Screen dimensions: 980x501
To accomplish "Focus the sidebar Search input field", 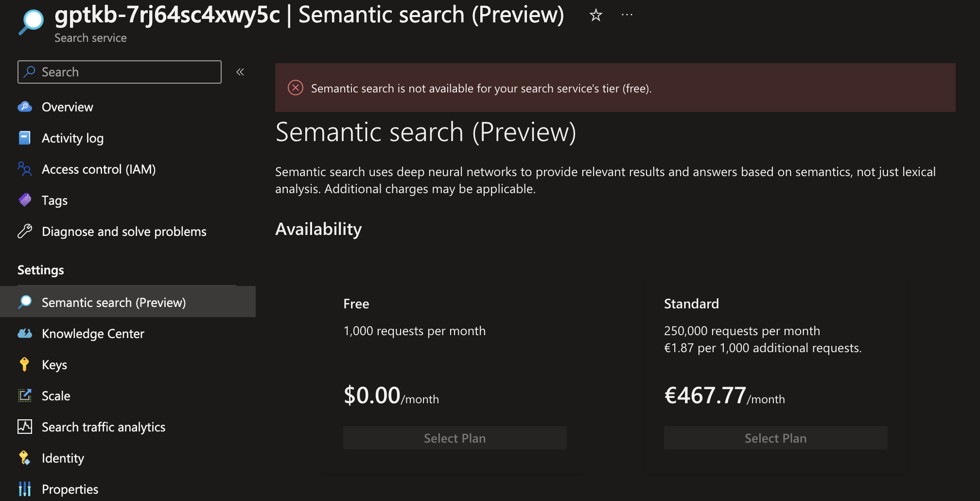I will pos(120,72).
